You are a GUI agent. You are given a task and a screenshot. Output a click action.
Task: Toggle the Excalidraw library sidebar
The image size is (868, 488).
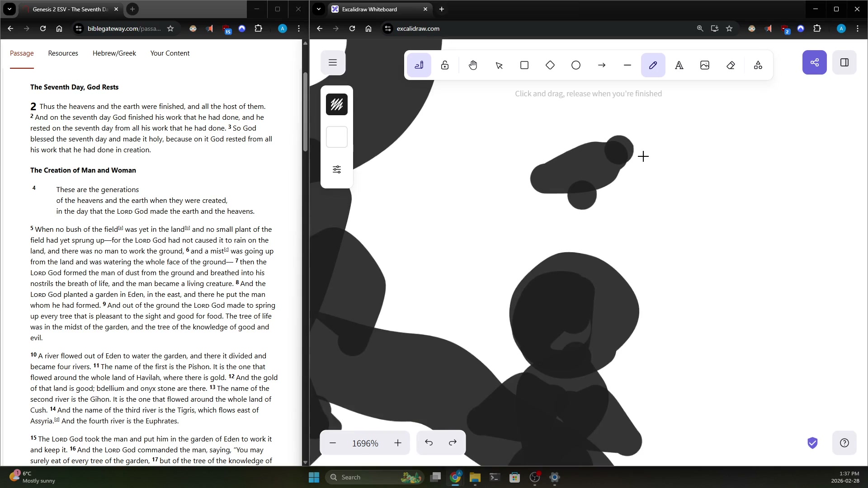point(844,62)
